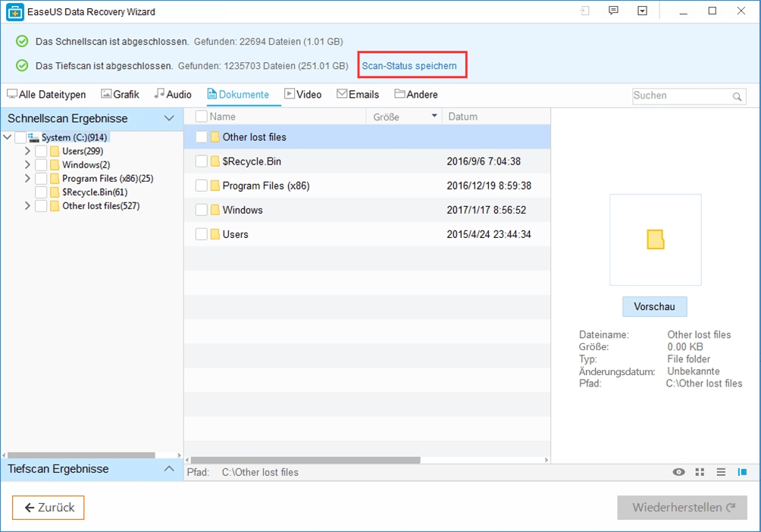
Task: Expand the Windows(2) tree node
Action: pos(27,164)
